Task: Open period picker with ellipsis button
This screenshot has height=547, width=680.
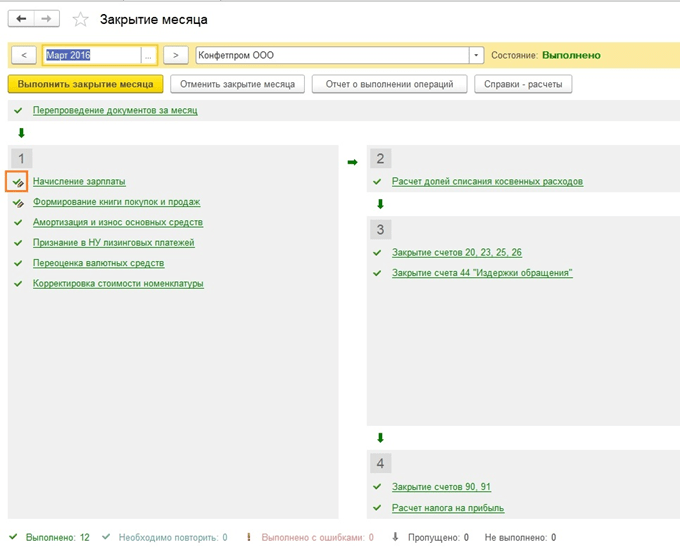Action: click(x=150, y=56)
